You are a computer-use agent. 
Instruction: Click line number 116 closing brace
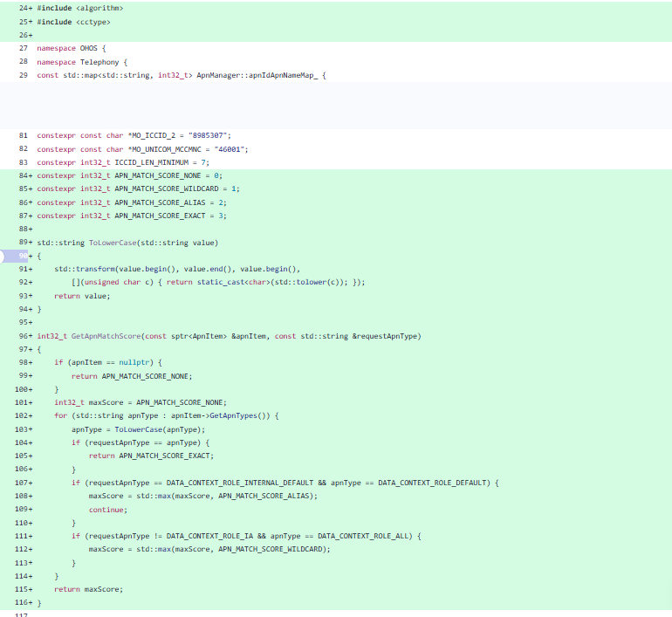[21, 603]
